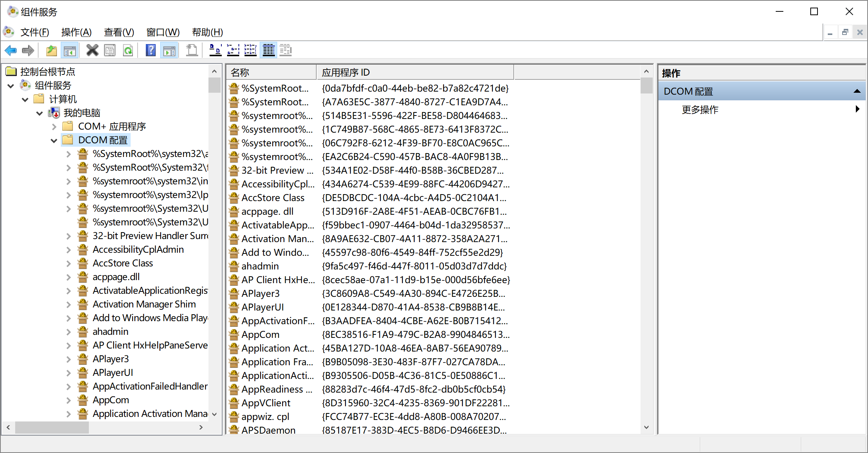
Task: Open the 操作(A) menu
Action: [76, 32]
